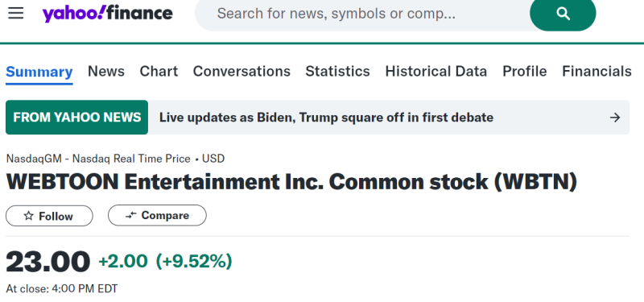
Task: Click the FROM YAHOO NEWS label
Action: click(76, 118)
